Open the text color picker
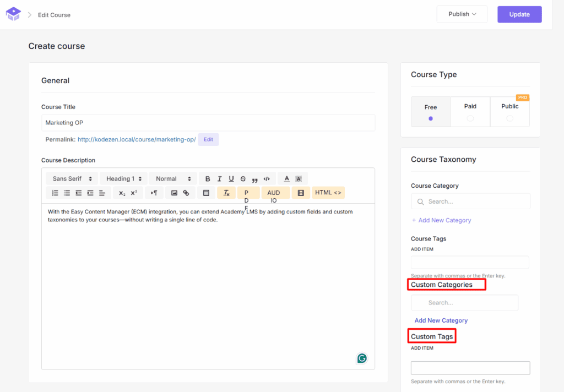This screenshot has height=392, width=564. tap(288, 178)
